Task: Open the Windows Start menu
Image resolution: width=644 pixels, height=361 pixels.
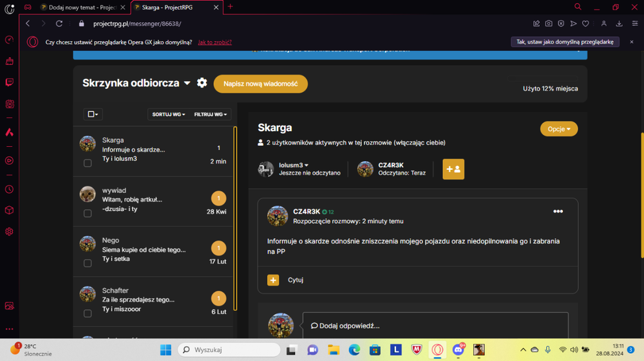Action: click(x=166, y=349)
